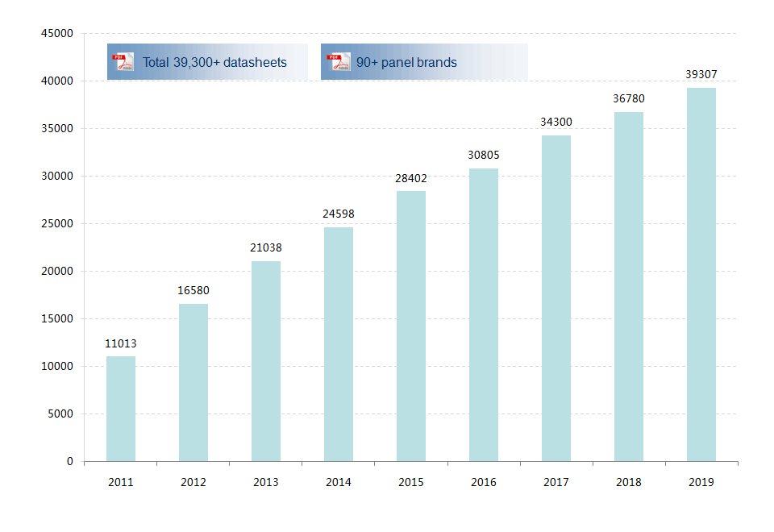Viewport: 774px width, 532px height.
Task: Click the 11013 data label
Action: 121,343
